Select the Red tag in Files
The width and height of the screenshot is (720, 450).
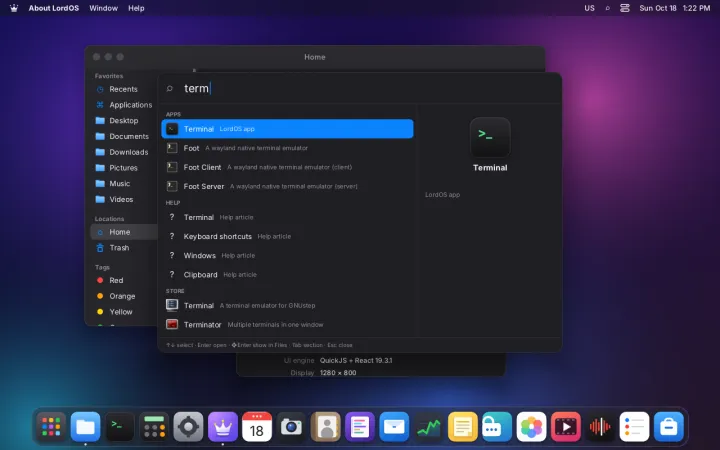click(x=124, y=280)
